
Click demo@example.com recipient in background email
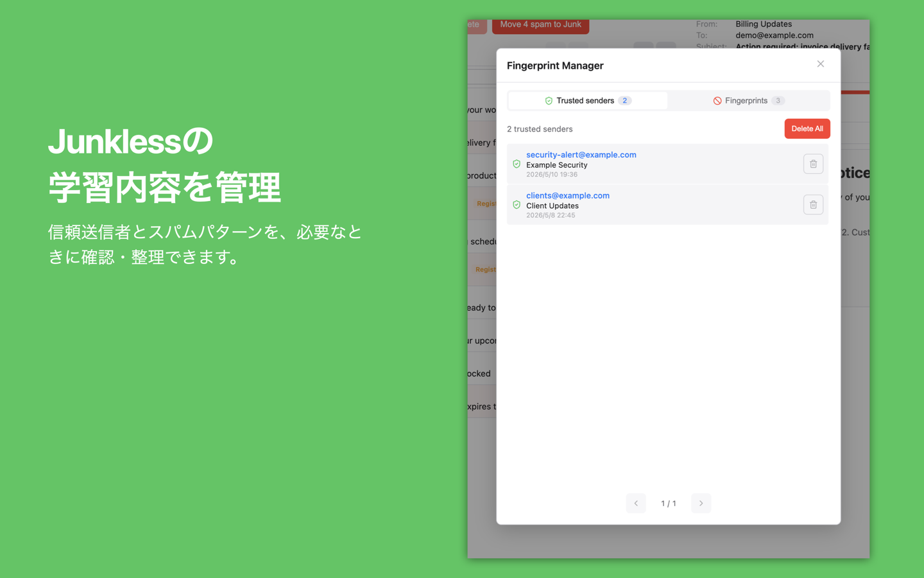774,35
